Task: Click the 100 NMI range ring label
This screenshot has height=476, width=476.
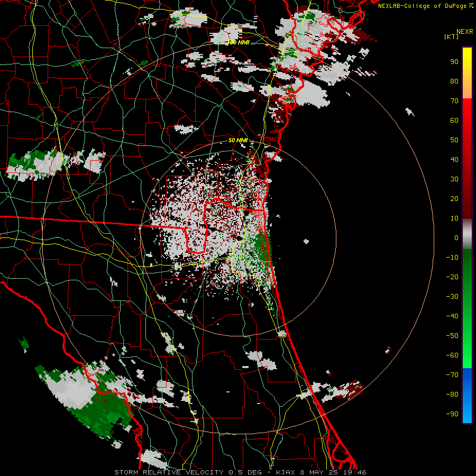Action: pos(239,42)
